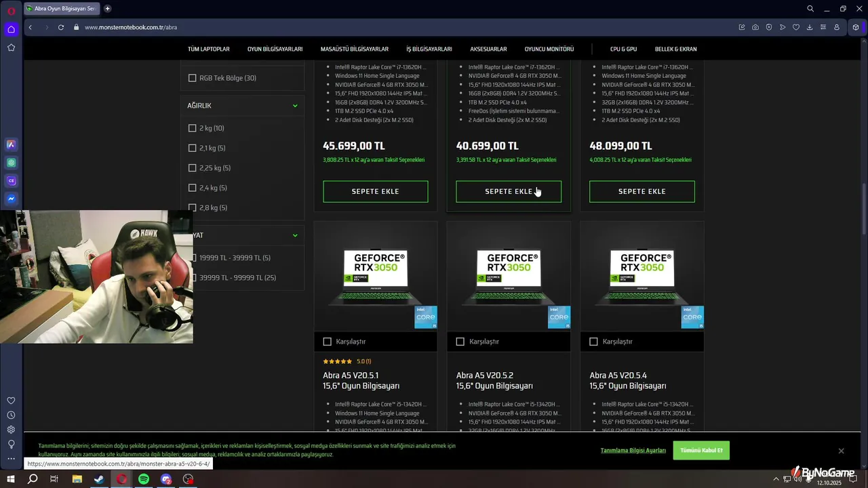Click the sidebar lightbulb icon
Screen dimensions: 868x488
(x=11, y=444)
